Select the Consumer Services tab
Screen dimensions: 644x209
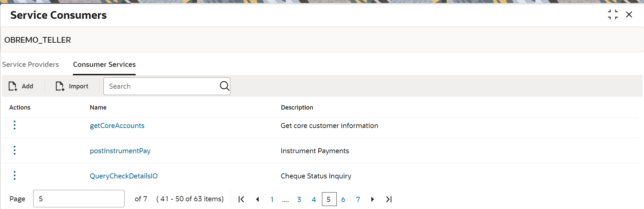click(104, 65)
